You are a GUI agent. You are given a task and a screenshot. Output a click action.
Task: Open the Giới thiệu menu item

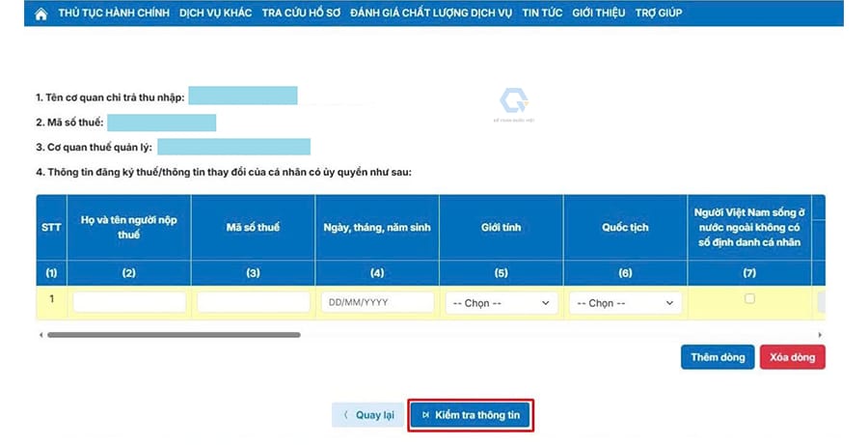tap(598, 14)
